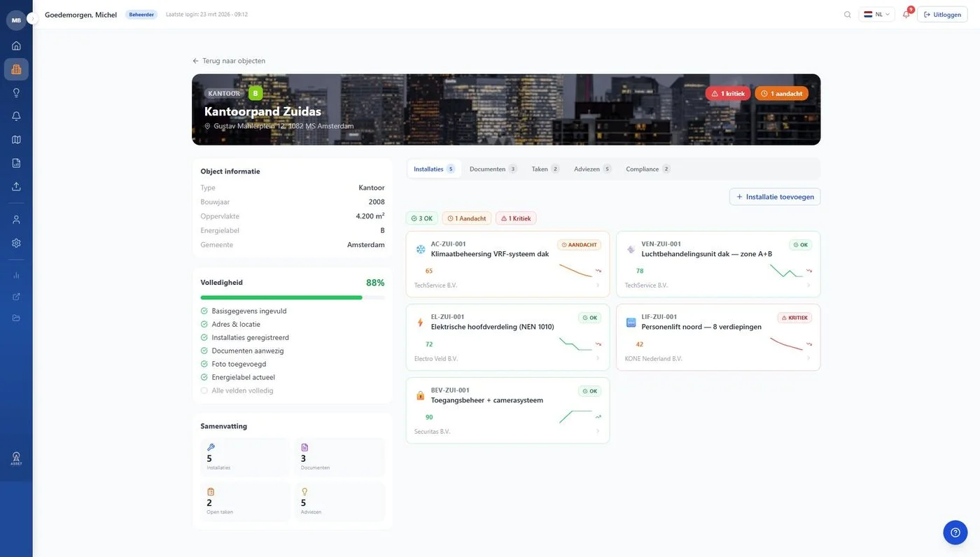Toggle the '3 OK' status filter
Viewport: 980px width, 557px height.
pyautogui.click(x=421, y=218)
